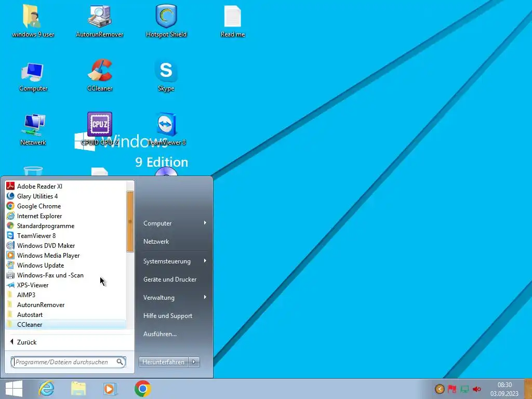
Task: Open Standardprogramme in the Start menu
Action: [65, 225]
